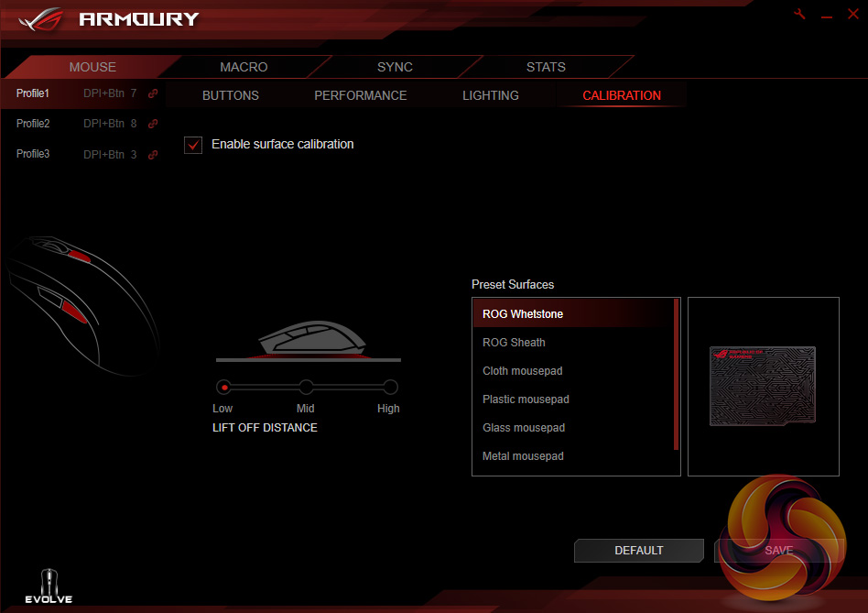Choose Metal mousepad preset surface

click(x=573, y=456)
